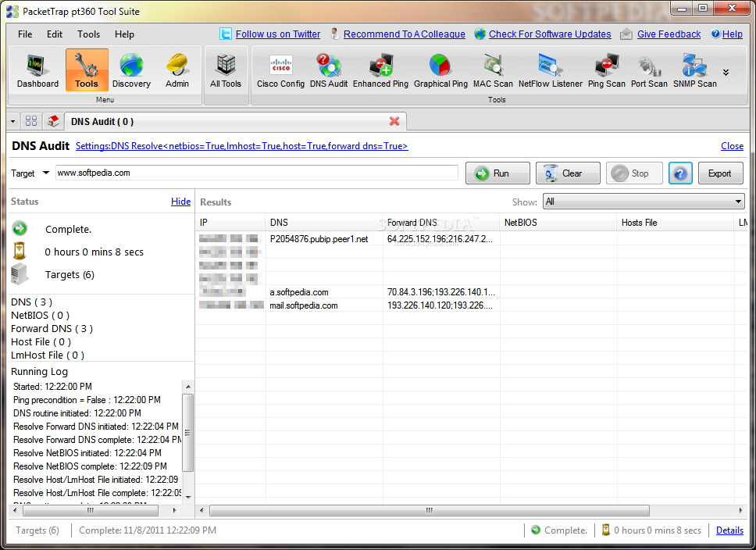
Task: Click the software updates globe icon
Action: point(480,34)
